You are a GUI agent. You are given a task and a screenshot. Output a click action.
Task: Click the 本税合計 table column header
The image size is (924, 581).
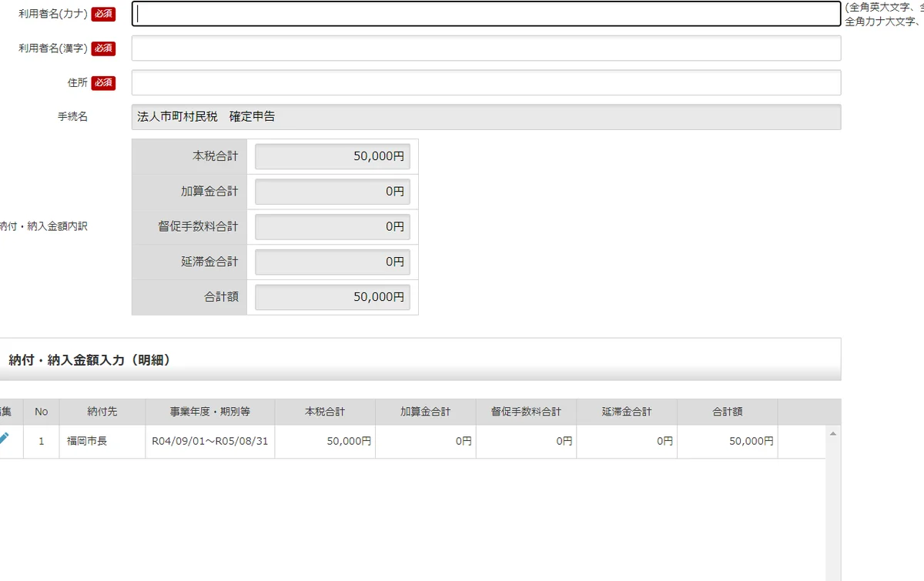click(x=325, y=412)
